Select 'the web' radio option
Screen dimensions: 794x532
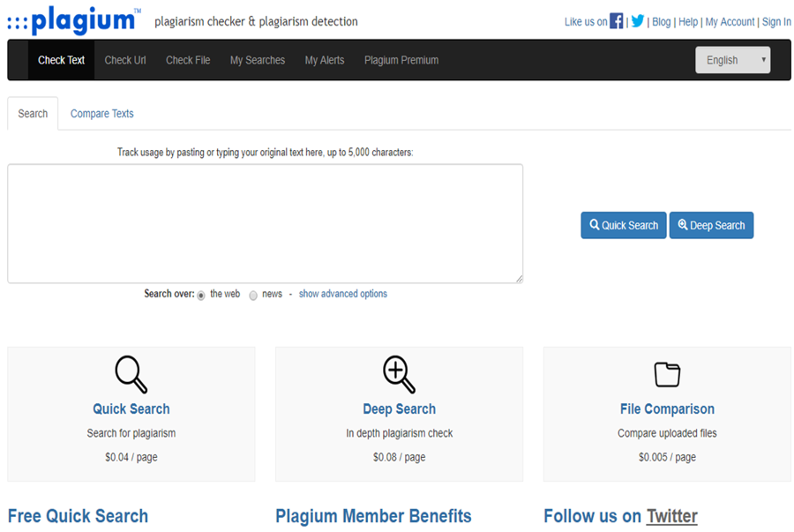(x=201, y=296)
